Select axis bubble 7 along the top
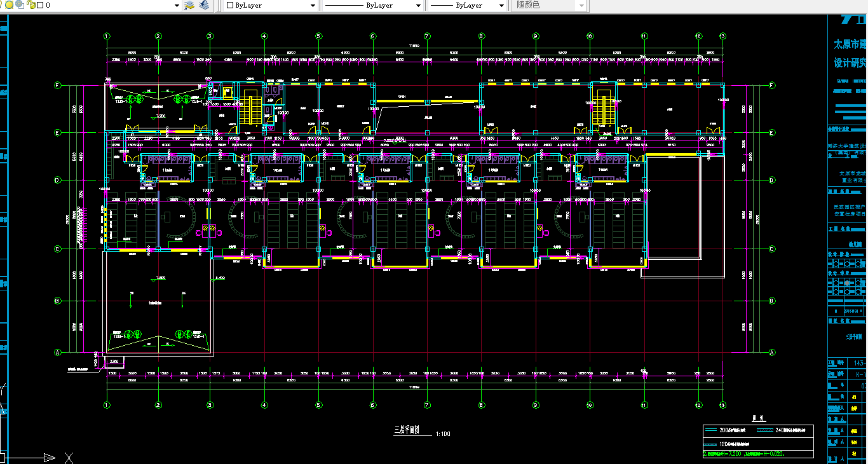Image resolution: width=868 pixels, height=464 pixels. 427,36
